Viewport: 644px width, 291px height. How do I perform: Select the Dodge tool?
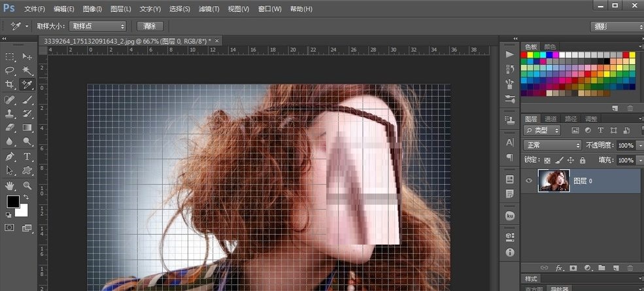27,141
